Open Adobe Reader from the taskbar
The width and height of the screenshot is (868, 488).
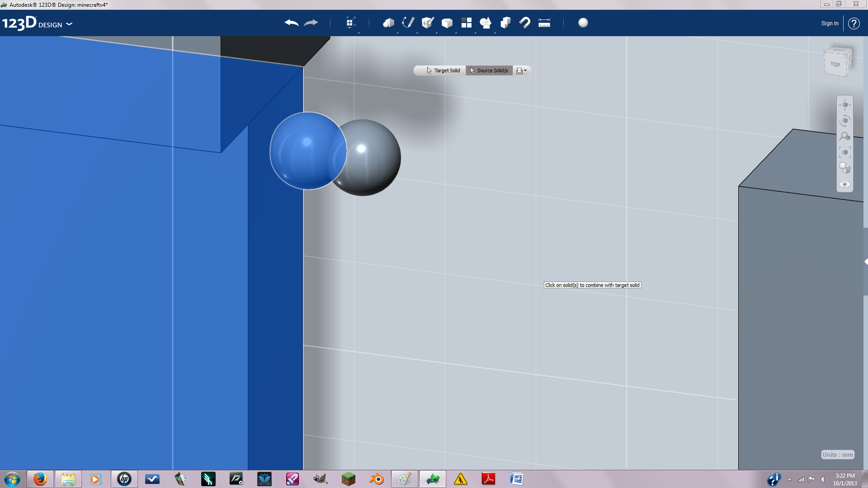[x=488, y=479]
